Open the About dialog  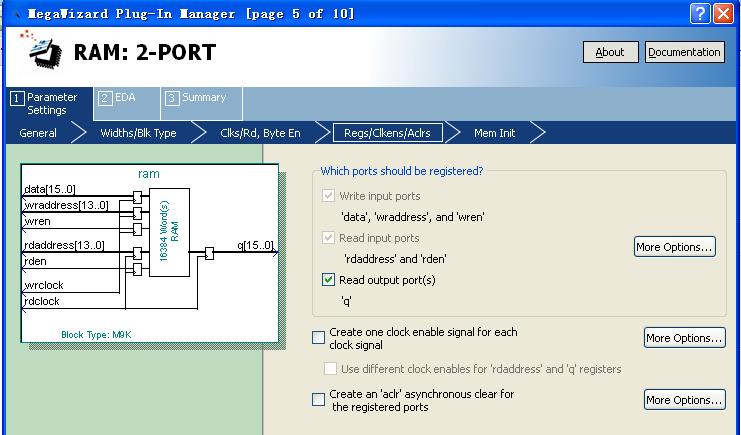coord(611,52)
